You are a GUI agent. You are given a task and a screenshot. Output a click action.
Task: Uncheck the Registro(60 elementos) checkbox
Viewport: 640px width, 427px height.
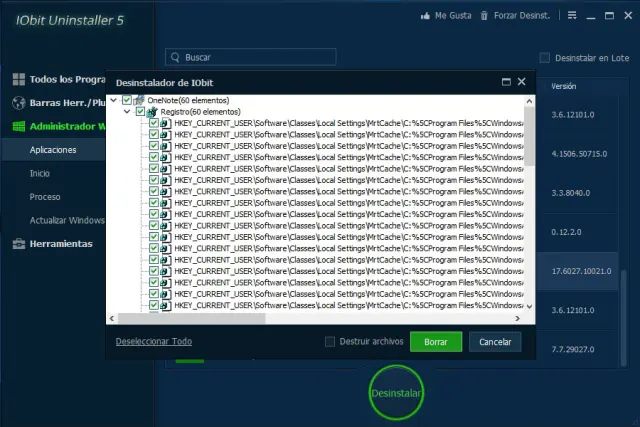click(141, 113)
